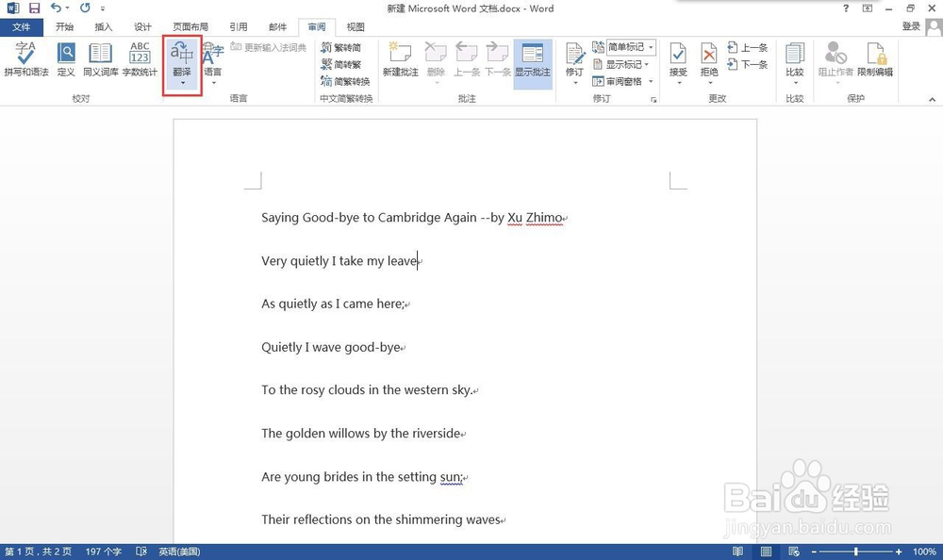Open Track Changes options dialog launcher
Screen dimensions: 943x560
pyautogui.click(x=653, y=100)
